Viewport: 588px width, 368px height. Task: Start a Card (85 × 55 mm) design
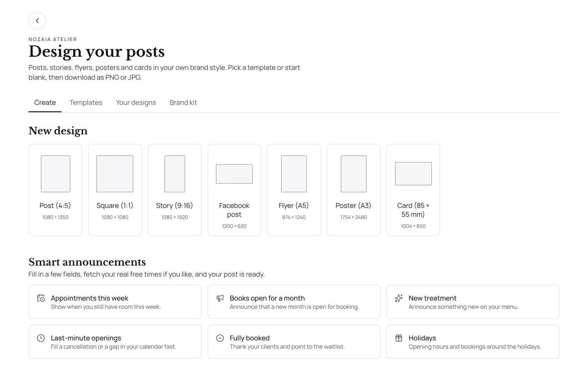[413, 190]
